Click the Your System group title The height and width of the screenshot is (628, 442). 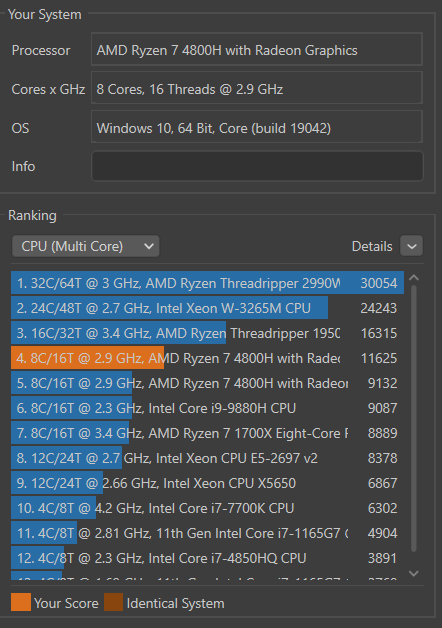44,14
